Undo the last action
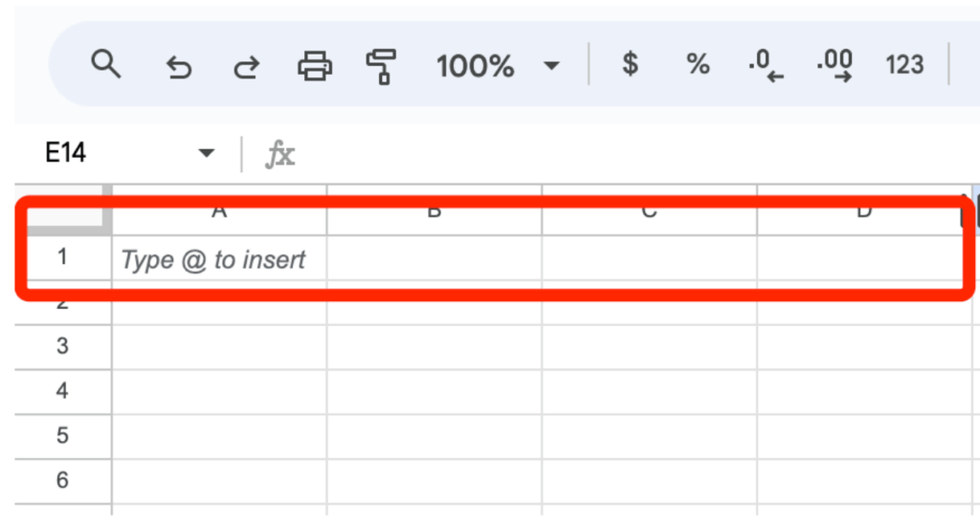This screenshot has height=528, width=980. point(178,66)
